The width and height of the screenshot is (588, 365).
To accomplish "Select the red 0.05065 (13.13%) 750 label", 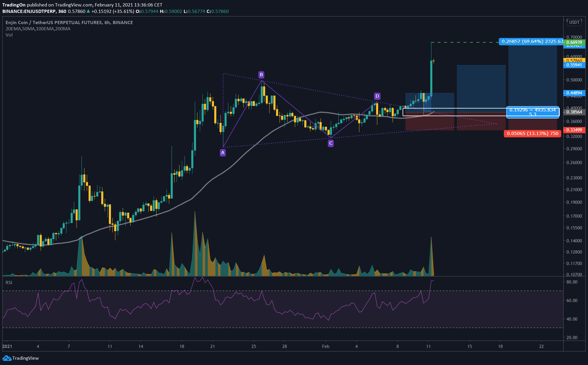I will [x=533, y=134].
